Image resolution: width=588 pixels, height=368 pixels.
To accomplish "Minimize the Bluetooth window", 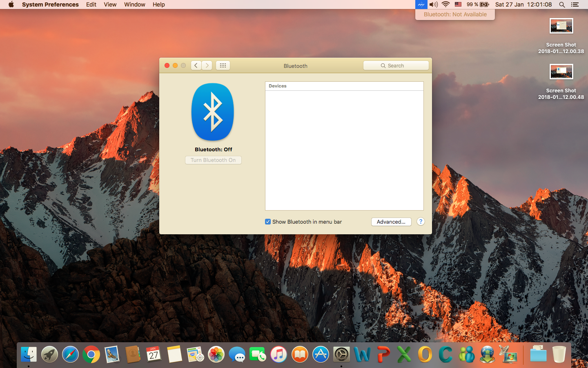I will tap(175, 65).
